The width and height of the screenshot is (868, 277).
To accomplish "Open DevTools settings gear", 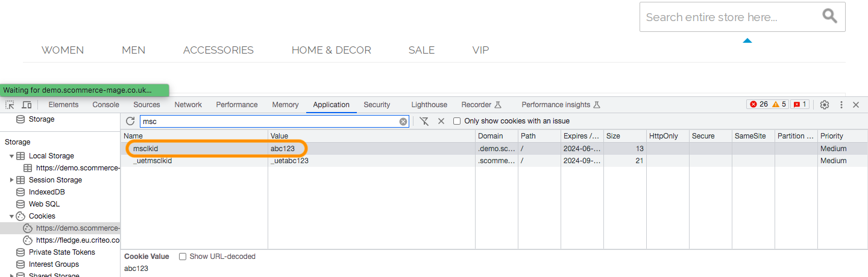I will [825, 105].
